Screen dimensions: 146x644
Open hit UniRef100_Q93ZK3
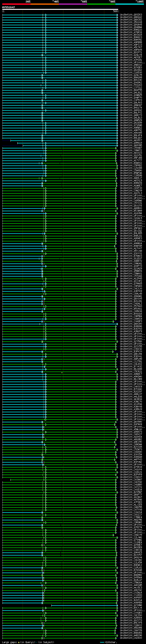point(131,15)
